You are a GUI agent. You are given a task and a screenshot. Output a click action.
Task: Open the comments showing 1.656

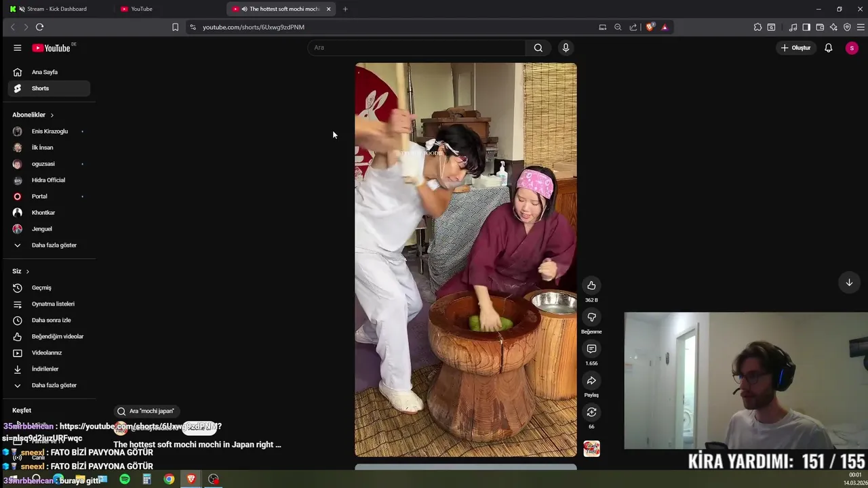pos(591,348)
